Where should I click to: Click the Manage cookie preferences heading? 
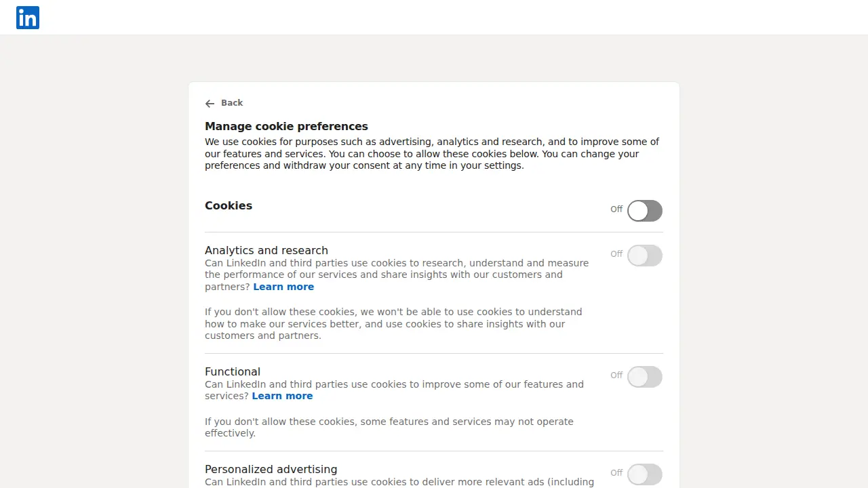coord(286,126)
